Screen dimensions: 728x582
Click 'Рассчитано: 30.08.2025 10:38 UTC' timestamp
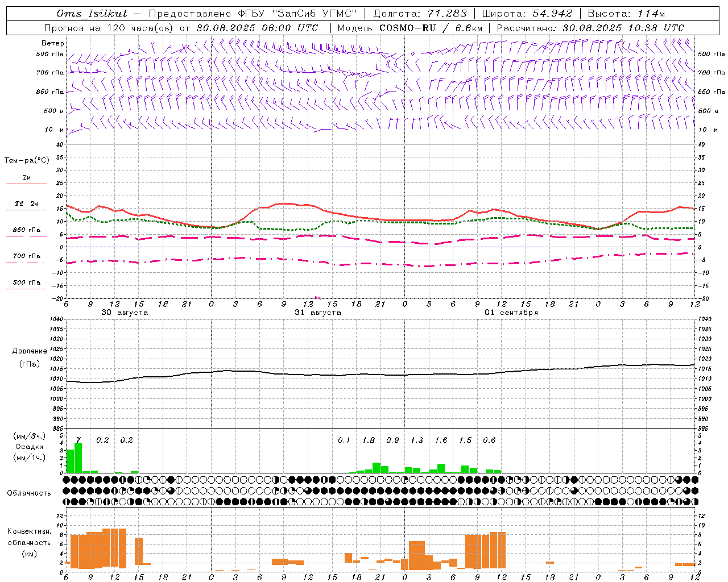[x=590, y=28]
